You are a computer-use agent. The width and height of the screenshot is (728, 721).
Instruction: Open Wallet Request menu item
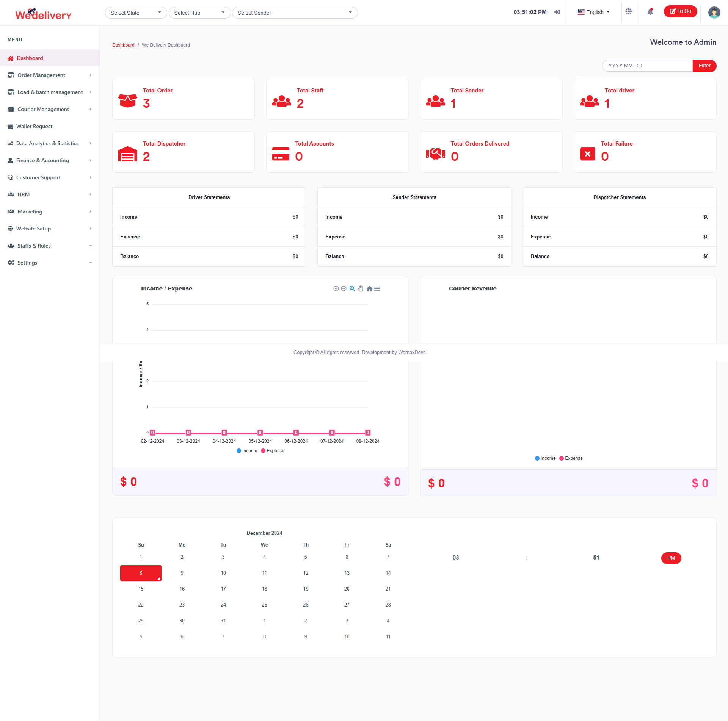click(x=34, y=126)
